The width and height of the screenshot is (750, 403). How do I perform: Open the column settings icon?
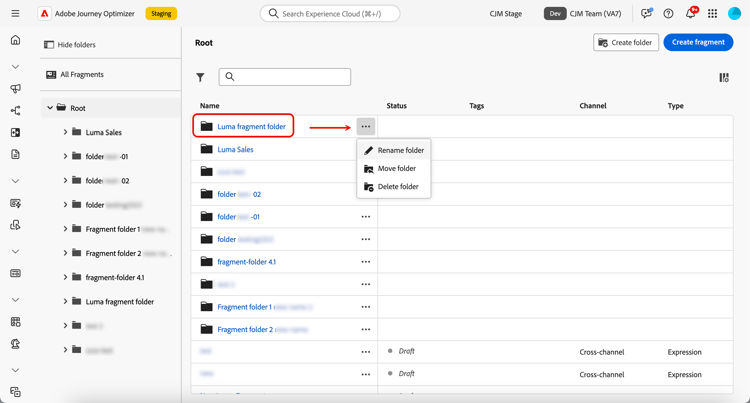pyautogui.click(x=724, y=77)
